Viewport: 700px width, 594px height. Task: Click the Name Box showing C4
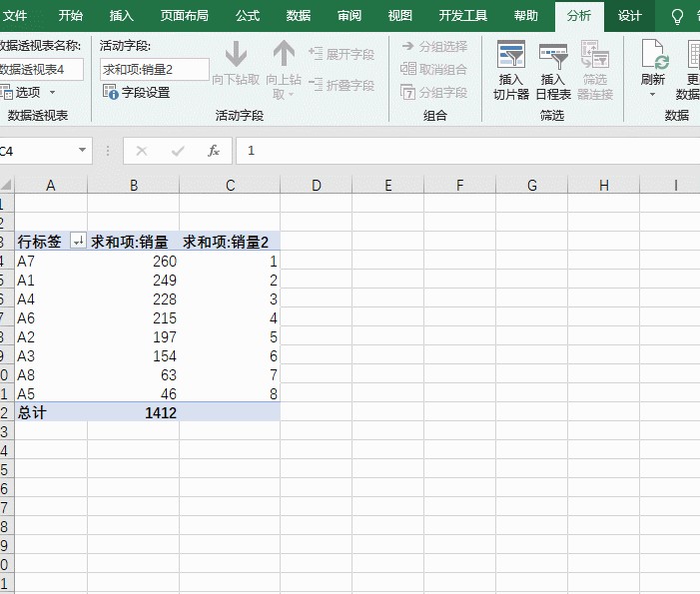click(38, 151)
